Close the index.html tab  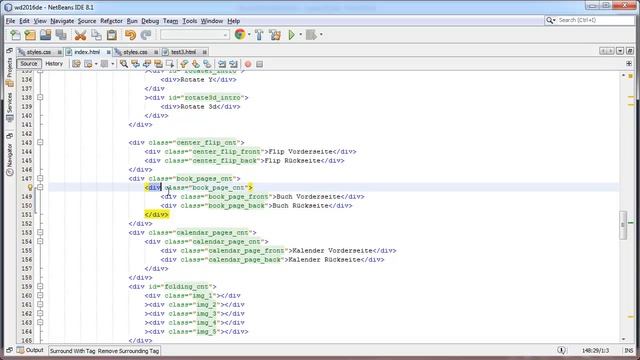pyautogui.click(x=109, y=52)
